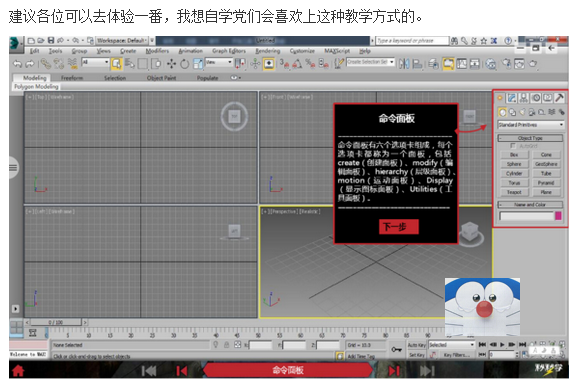The width and height of the screenshot is (570, 386).
Task: Toggle the Angle Snap icon
Action: [x=297, y=64]
